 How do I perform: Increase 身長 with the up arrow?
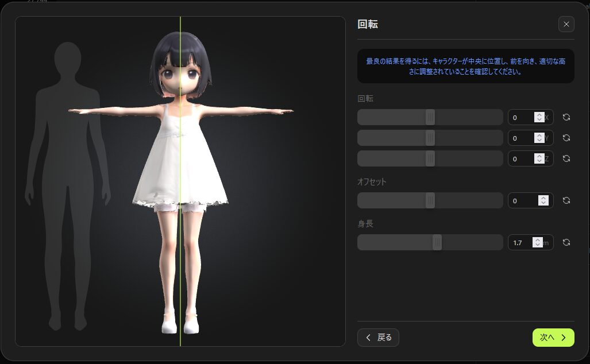tap(537, 240)
